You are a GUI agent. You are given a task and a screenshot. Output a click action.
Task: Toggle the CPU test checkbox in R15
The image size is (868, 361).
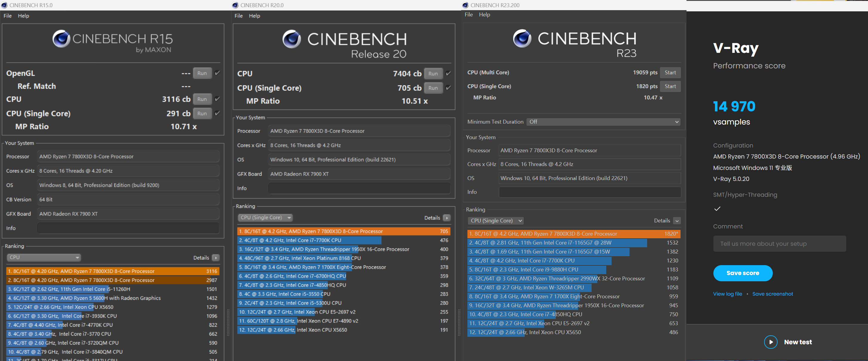pos(217,99)
